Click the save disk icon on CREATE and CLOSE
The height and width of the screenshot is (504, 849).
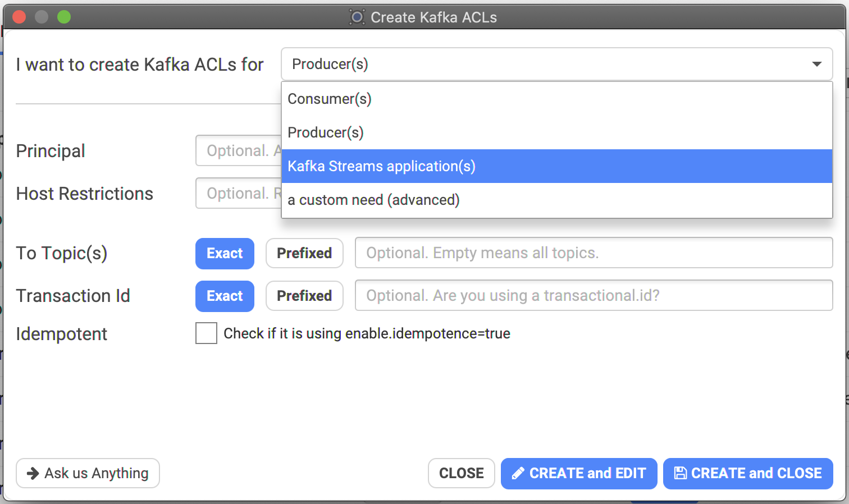click(x=680, y=473)
